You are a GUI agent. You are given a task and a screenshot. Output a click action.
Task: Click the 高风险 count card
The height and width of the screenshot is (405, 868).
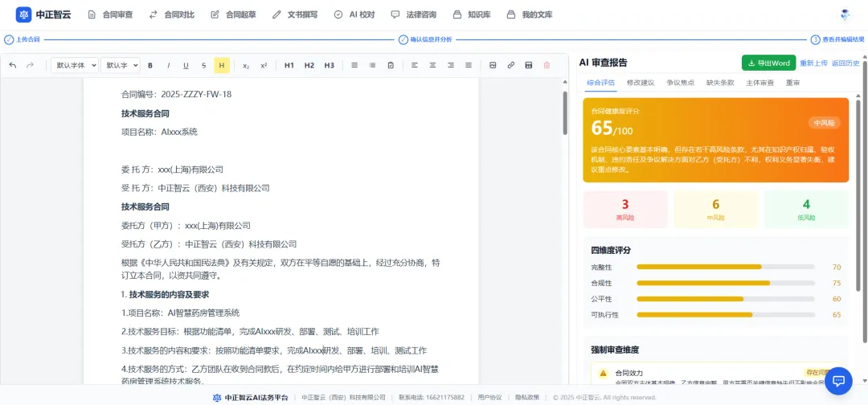[x=625, y=209]
